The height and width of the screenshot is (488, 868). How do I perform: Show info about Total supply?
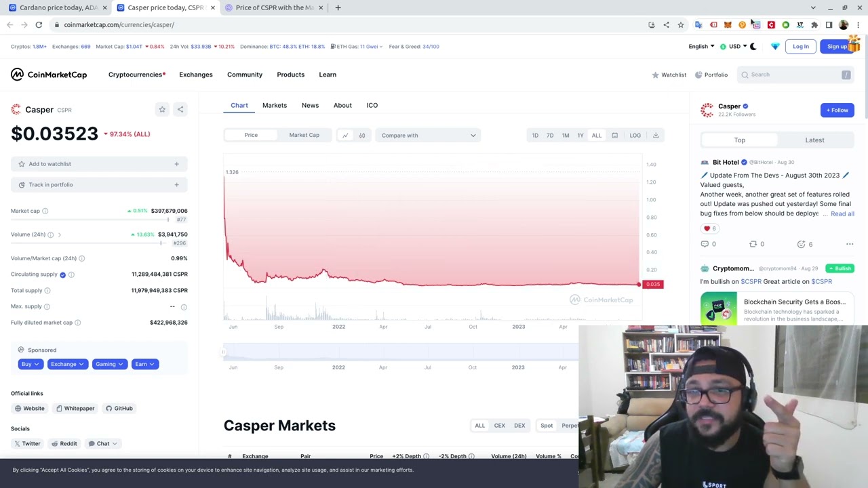47,291
